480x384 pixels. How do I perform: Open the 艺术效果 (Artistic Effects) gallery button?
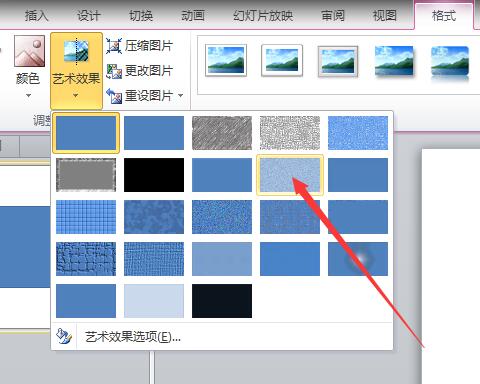pyautogui.click(x=76, y=71)
